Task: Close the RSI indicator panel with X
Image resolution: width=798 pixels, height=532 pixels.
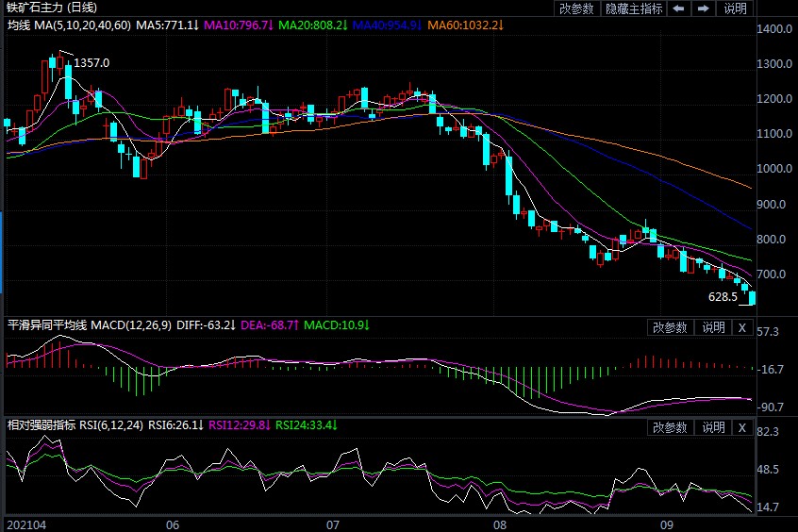Action: pos(741,427)
